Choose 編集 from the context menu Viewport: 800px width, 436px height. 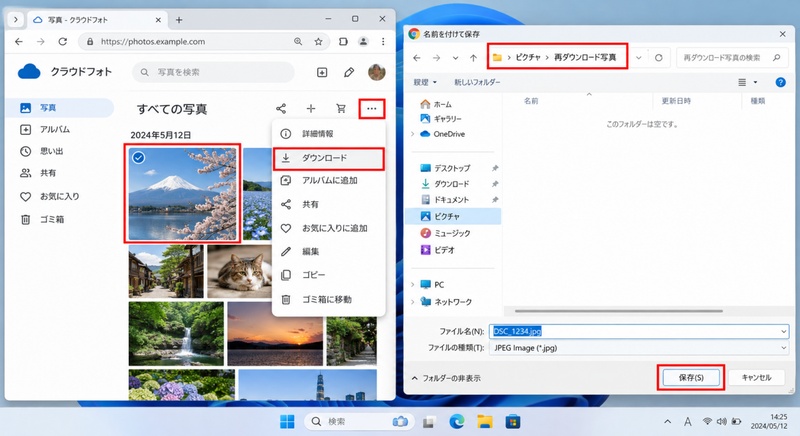[329, 251]
